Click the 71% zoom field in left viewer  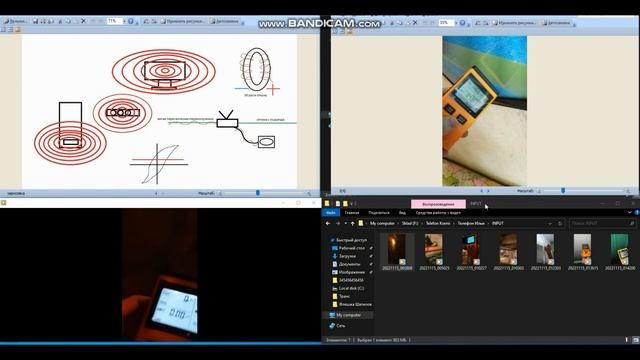pyautogui.click(x=114, y=21)
